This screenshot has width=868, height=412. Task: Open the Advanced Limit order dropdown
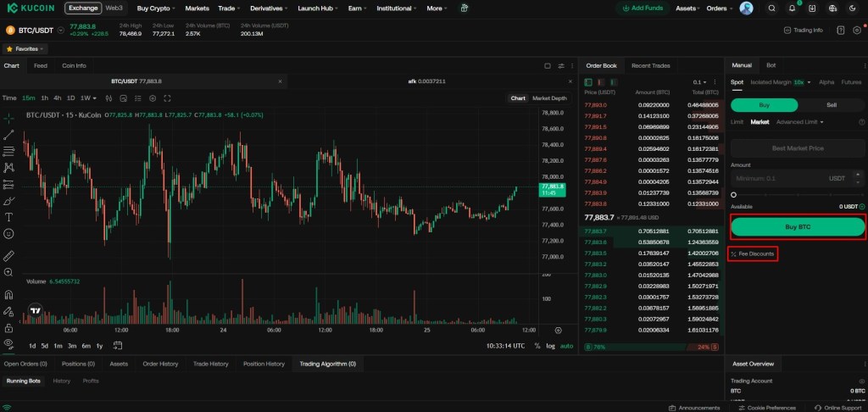[x=800, y=122]
